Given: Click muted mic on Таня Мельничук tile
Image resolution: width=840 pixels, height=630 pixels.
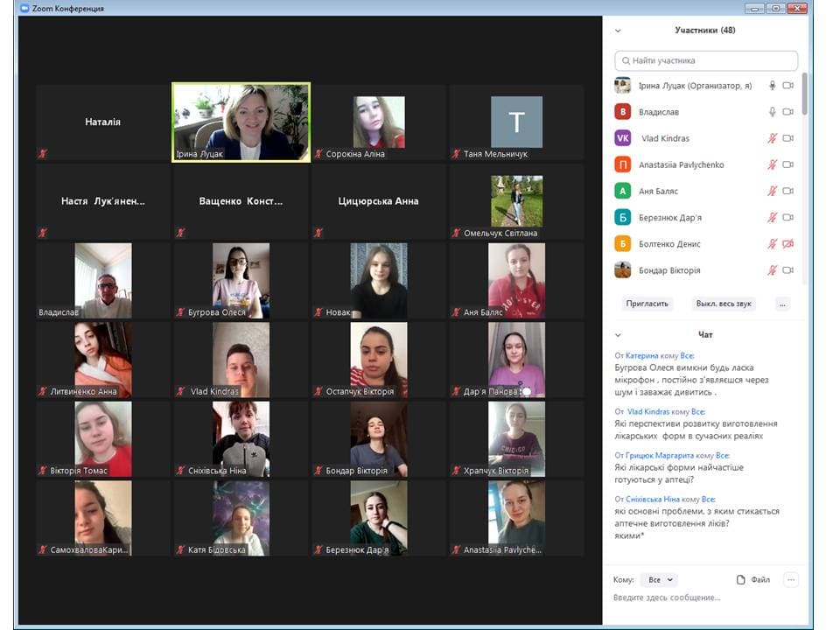Looking at the screenshot, I should pos(456,154).
